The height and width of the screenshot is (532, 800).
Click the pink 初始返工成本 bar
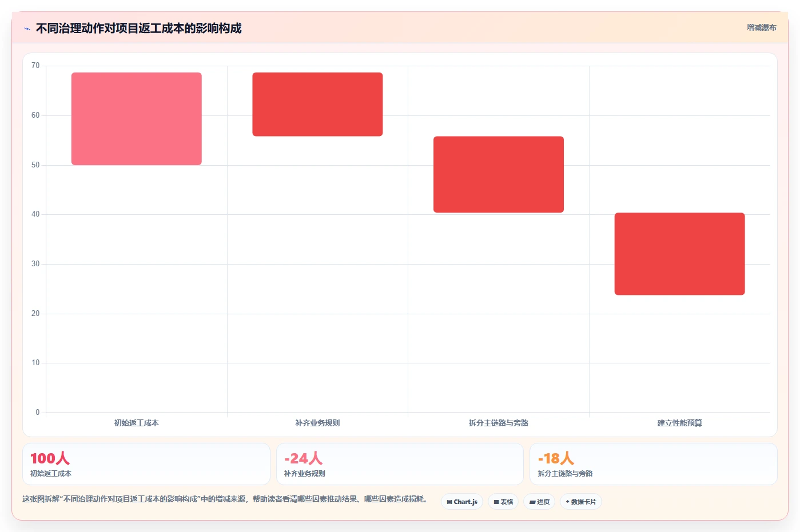(x=137, y=119)
